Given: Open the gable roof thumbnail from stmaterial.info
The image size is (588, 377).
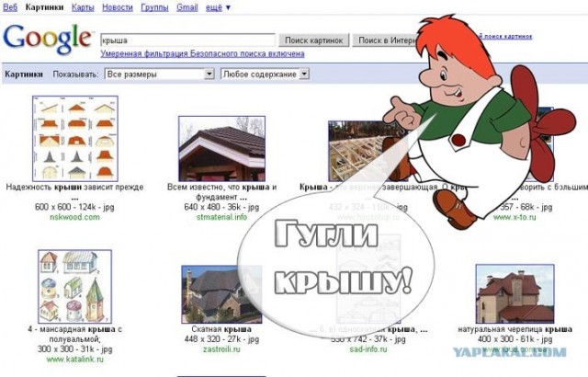Looking at the screenshot, I should [x=222, y=149].
